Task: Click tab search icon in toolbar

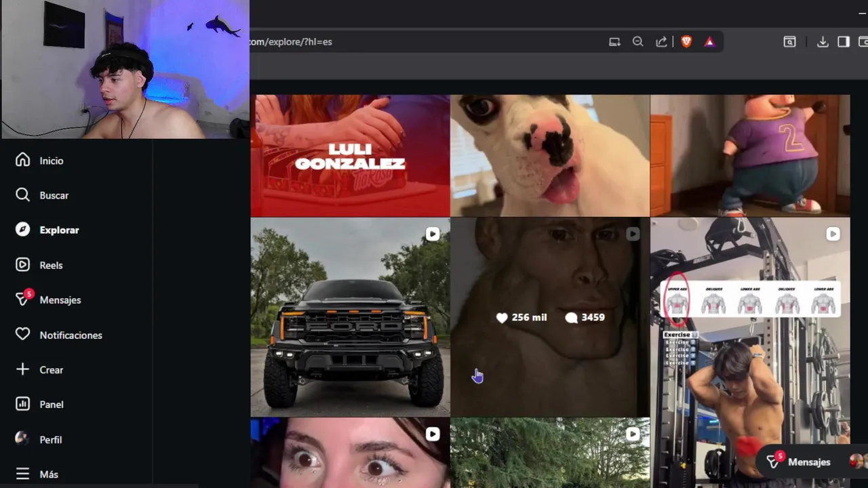Action: [x=789, y=41]
